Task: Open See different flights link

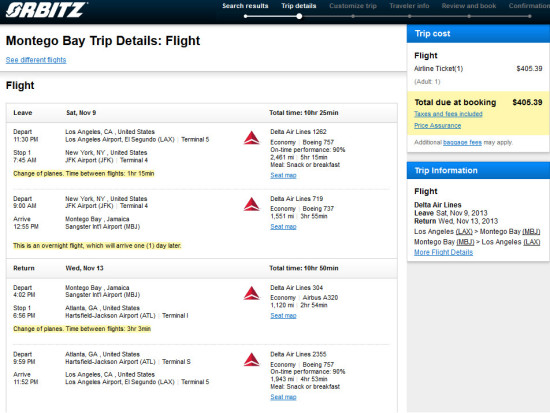Action: [x=36, y=60]
